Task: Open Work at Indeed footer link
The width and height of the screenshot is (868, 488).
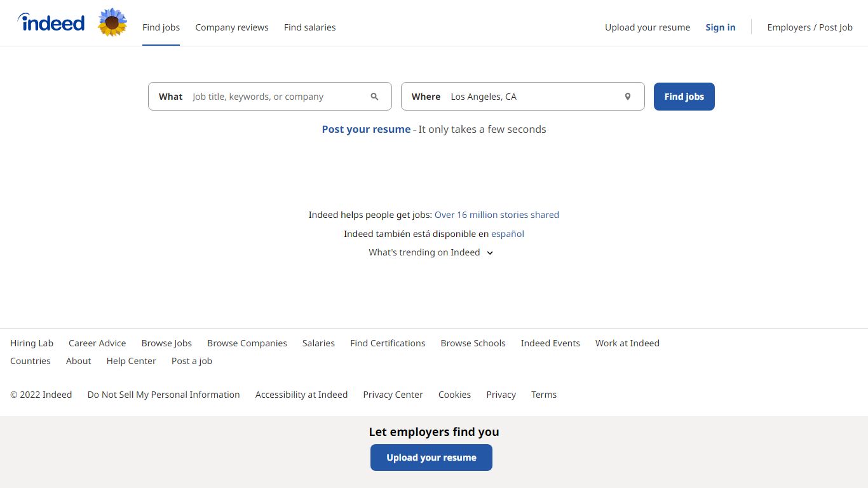Action: (627, 343)
